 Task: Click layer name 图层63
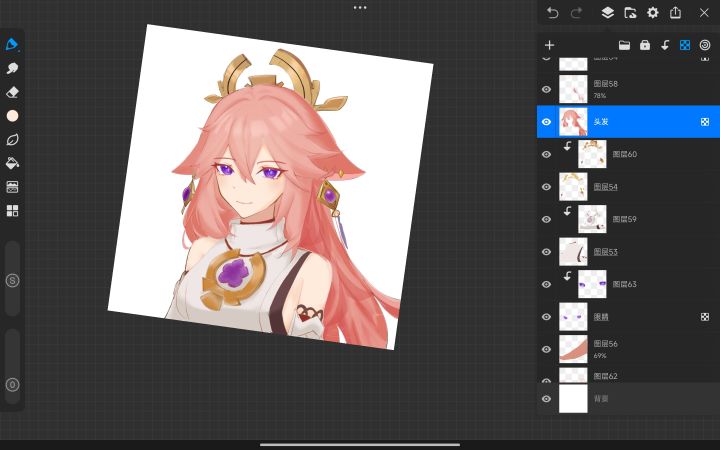(624, 284)
